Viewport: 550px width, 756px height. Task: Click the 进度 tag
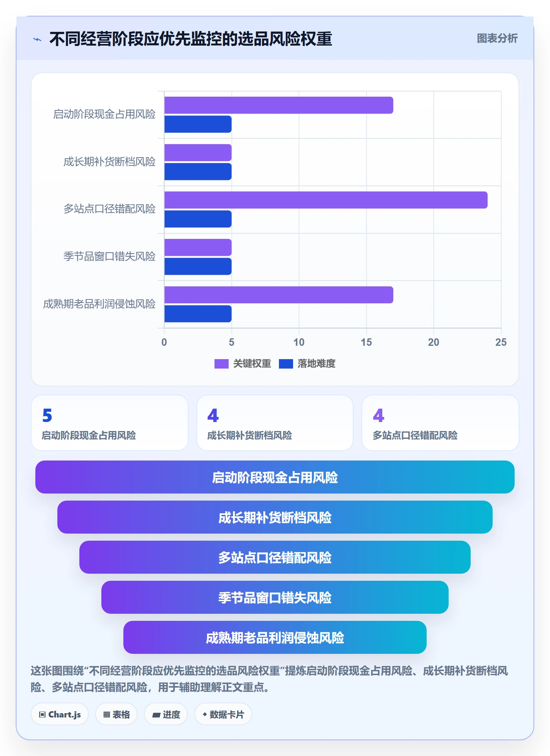(166, 714)
